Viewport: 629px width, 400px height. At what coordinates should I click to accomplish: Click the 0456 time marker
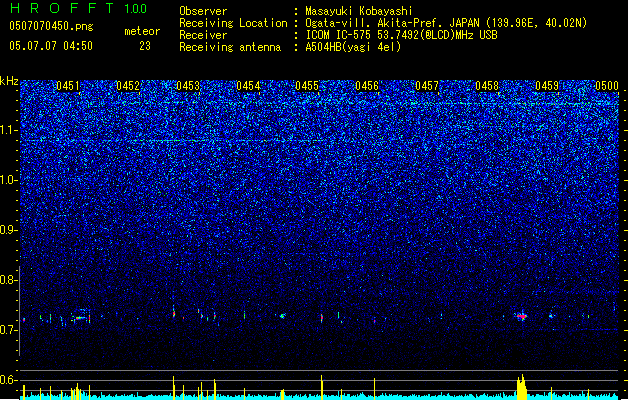367,86
